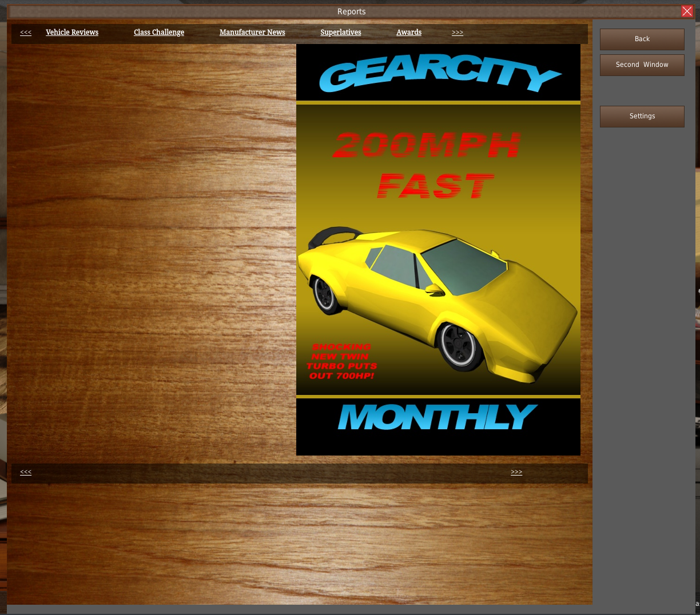700x615 pixels.
Task: Click the top-bar left arrows (<<<)
Action: pos(26,33)
